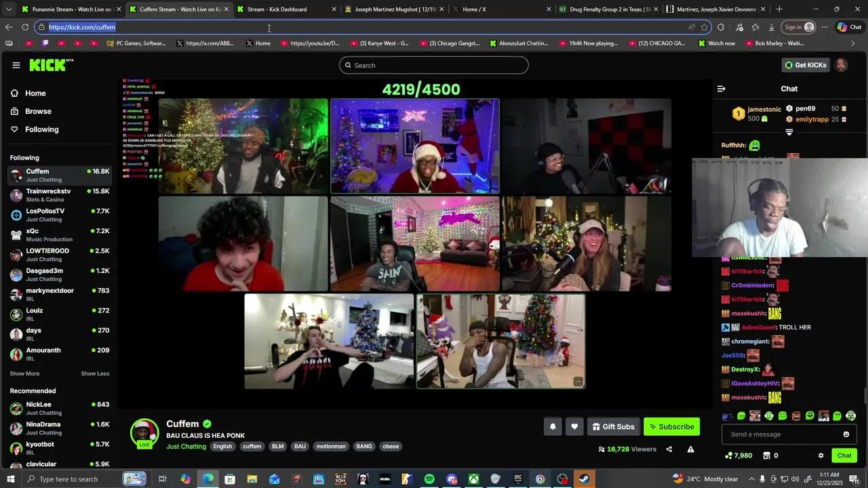Image resolution: width=868 pixels, height=488 pixels.
Task: Open LosPollosTV channel in Following
Action: tap(60, 215)
